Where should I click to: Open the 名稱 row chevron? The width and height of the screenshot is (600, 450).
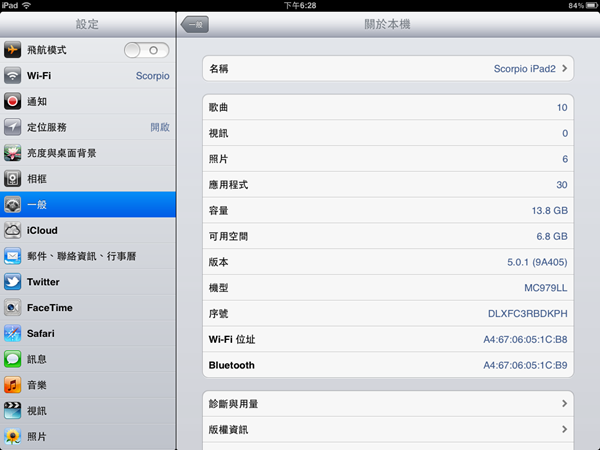pyautogui.click(x=564, y=68)
